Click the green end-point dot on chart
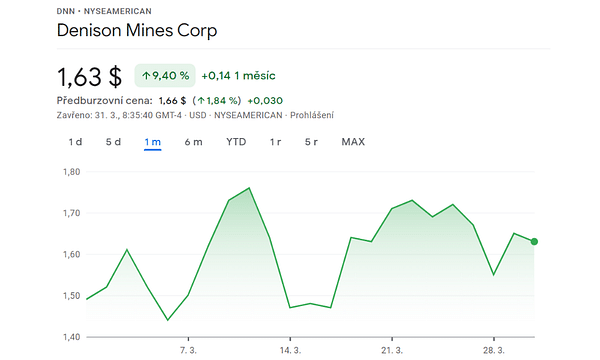600x360 pixels. (x=534, y=241)
